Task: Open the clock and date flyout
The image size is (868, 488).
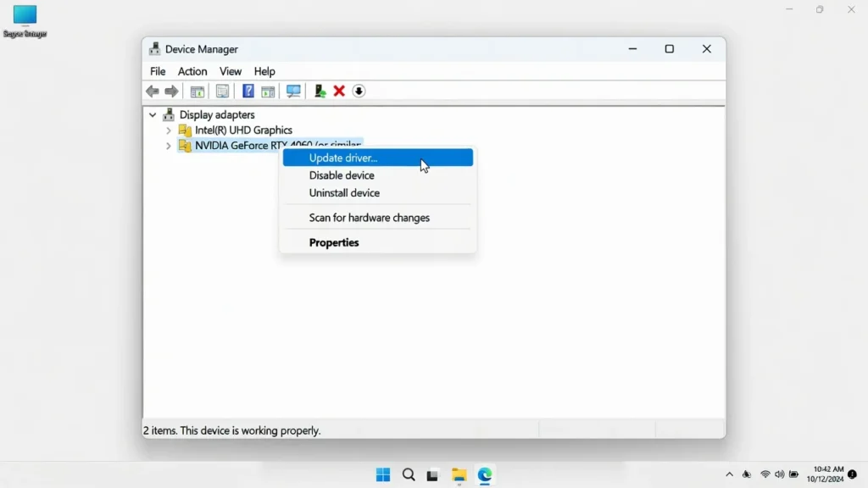Action: 825,474
